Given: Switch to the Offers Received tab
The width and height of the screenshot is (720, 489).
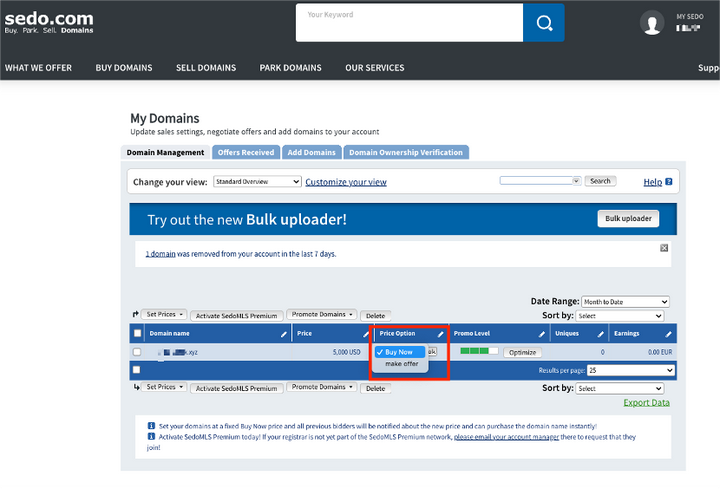Looking at the screenshot, I should coord(246,152).
